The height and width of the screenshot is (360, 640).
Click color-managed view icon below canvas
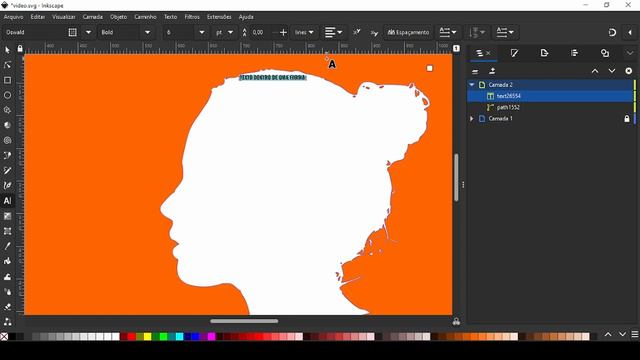pyautogui.click(x=456, y=322)
